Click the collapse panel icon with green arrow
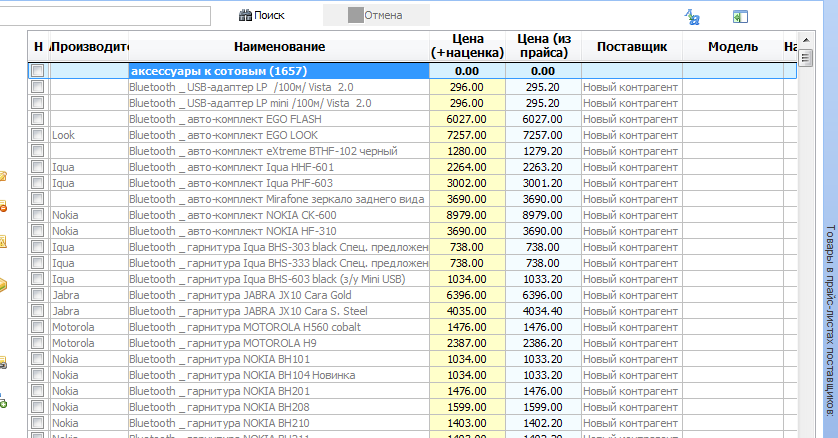Viewport: 838px width, 438px height. (740, 17)
